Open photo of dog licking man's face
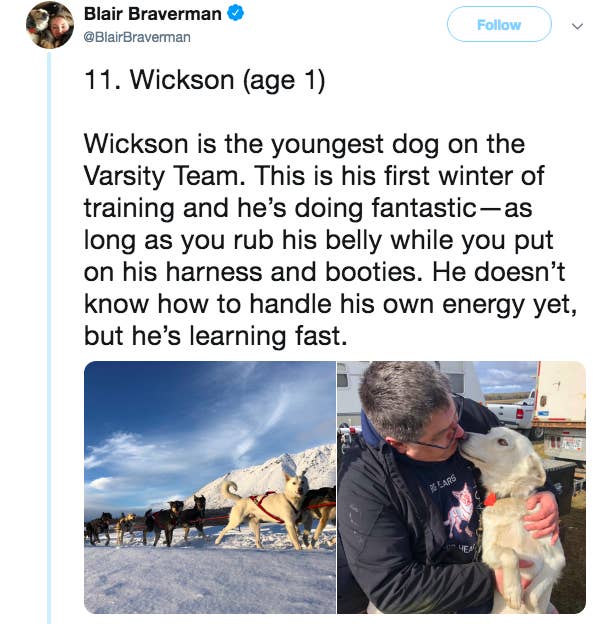The width and height of the screenshot is (616, 624). pos(461,487)
